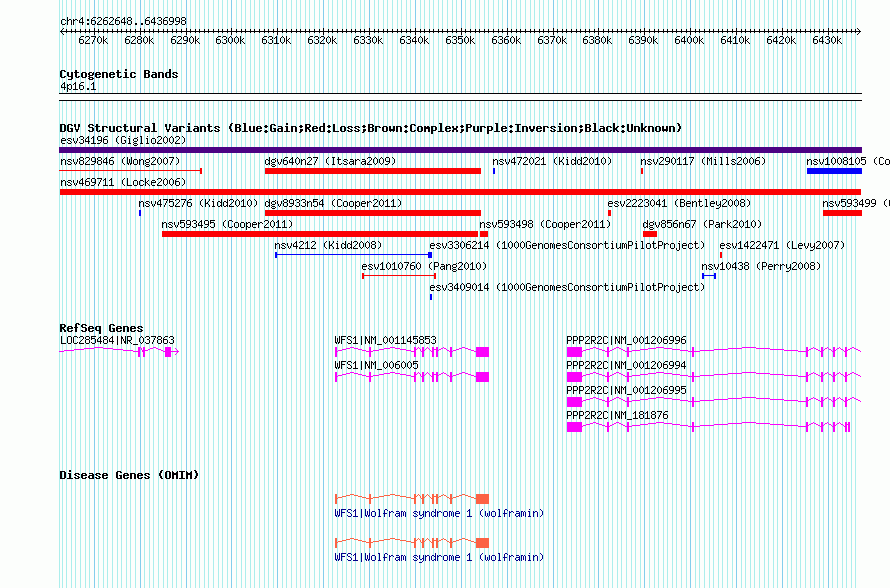The width and height of the screenshot is (890, 588).
Task: Select the Cytogenetic Bands track heading
Action: click(x=119, y=74)
